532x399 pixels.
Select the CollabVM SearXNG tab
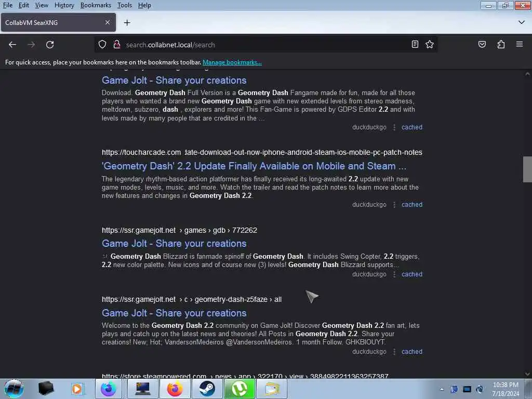[x=58, y=22]
